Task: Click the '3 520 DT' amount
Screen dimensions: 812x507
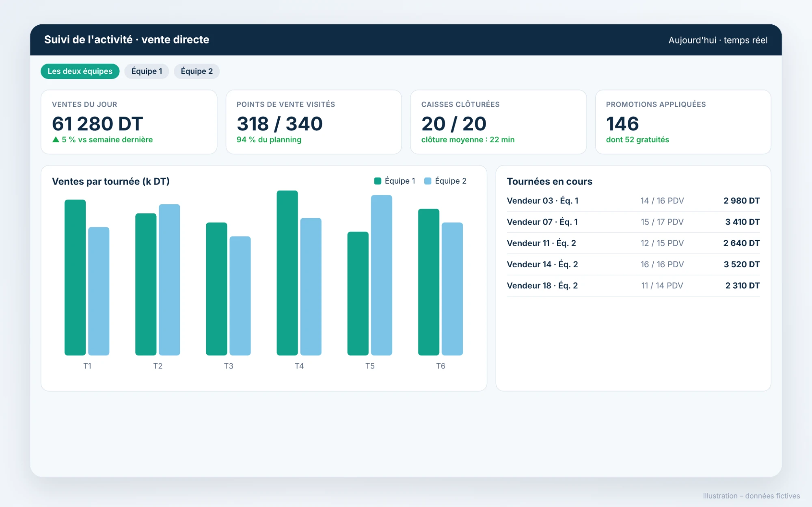Action: tap(741, 264)
